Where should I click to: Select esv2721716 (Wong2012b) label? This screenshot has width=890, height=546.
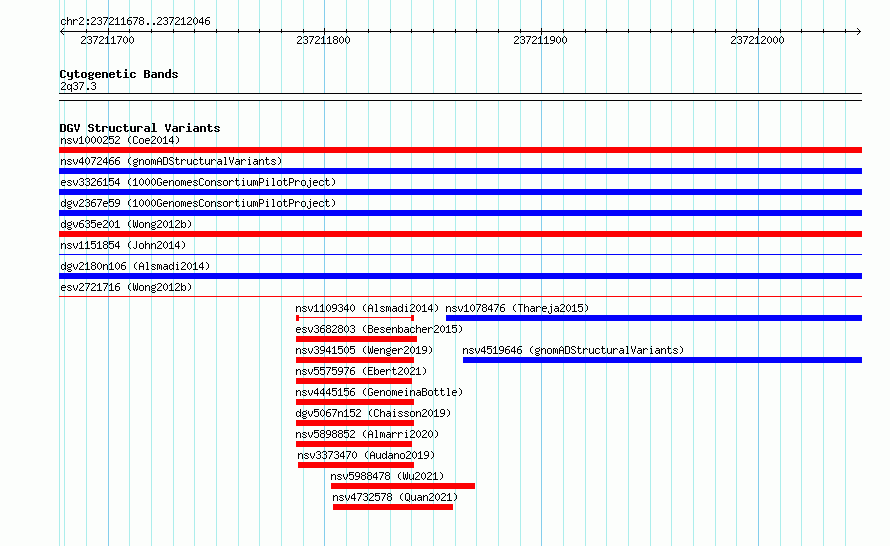click(x=126, y=287)
